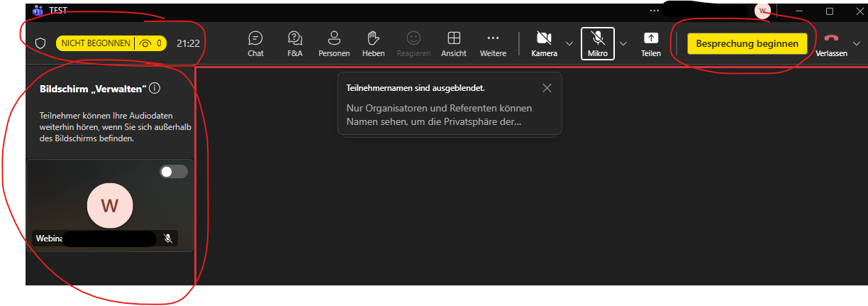868x306 pixels.
Task: Click the Teilnehmernamen sind ausgeblendet heading
Action: pyautogui.click(x=415, y=88)
